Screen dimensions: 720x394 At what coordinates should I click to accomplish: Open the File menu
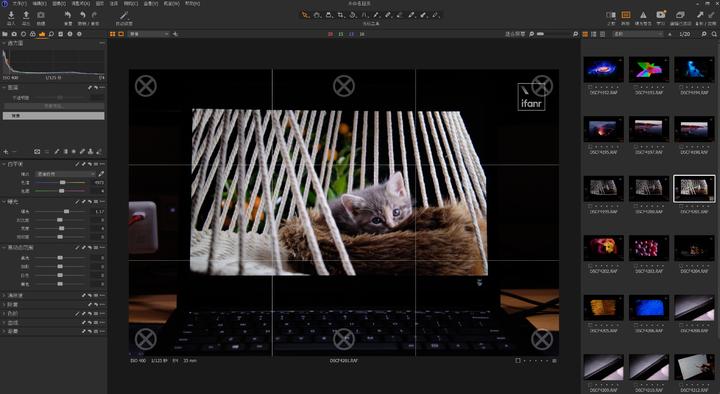[19, 3]
